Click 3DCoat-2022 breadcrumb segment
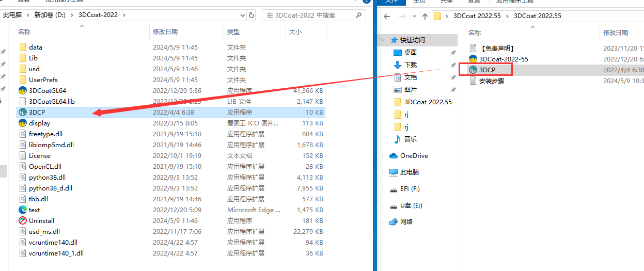 (98, 15)
